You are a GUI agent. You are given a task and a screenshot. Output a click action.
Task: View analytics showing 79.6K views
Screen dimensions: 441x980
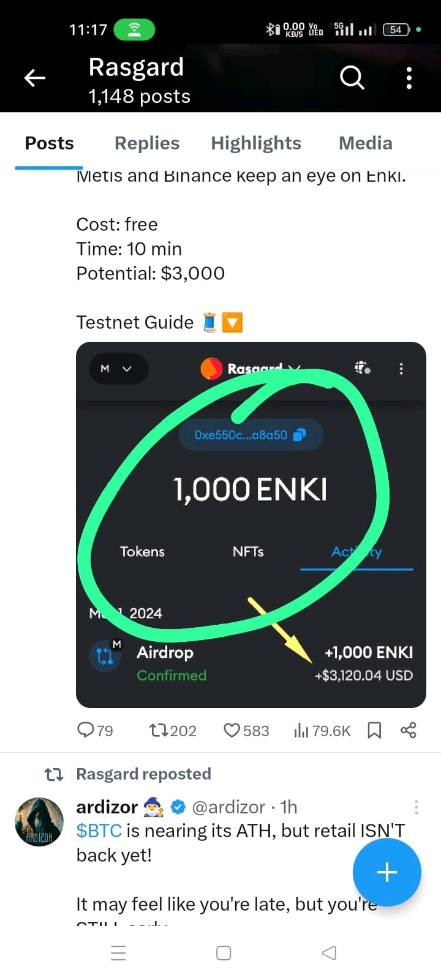tap(322, 730)
